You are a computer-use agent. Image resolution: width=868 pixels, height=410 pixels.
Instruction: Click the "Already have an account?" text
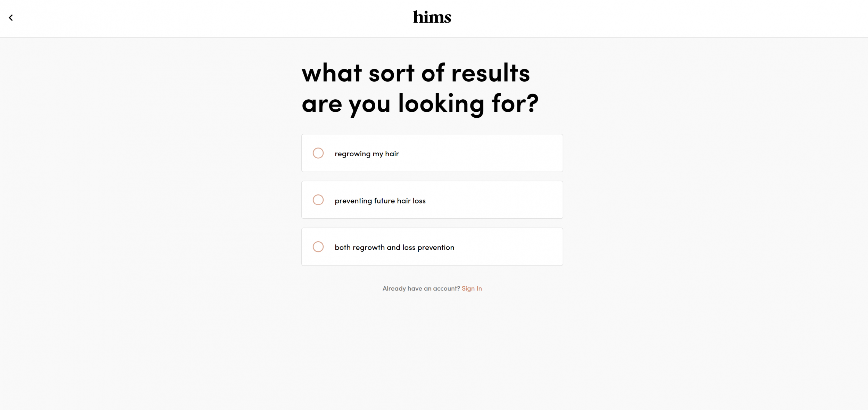421,288
